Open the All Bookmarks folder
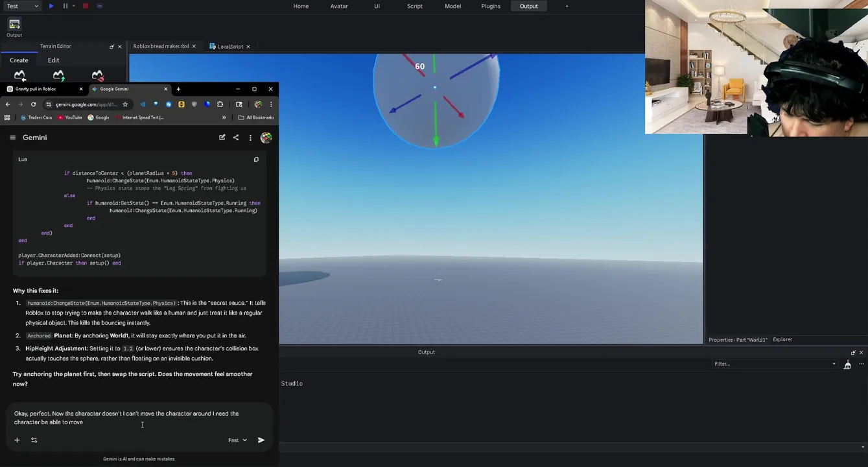 pos(256,117)
